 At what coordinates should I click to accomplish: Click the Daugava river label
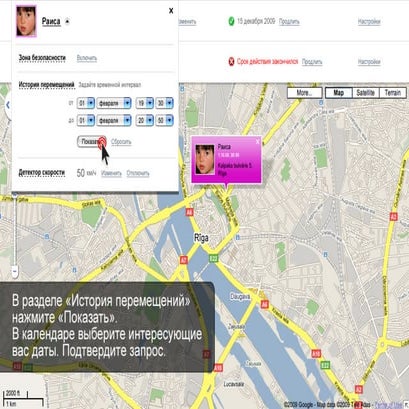click(240, 296)
